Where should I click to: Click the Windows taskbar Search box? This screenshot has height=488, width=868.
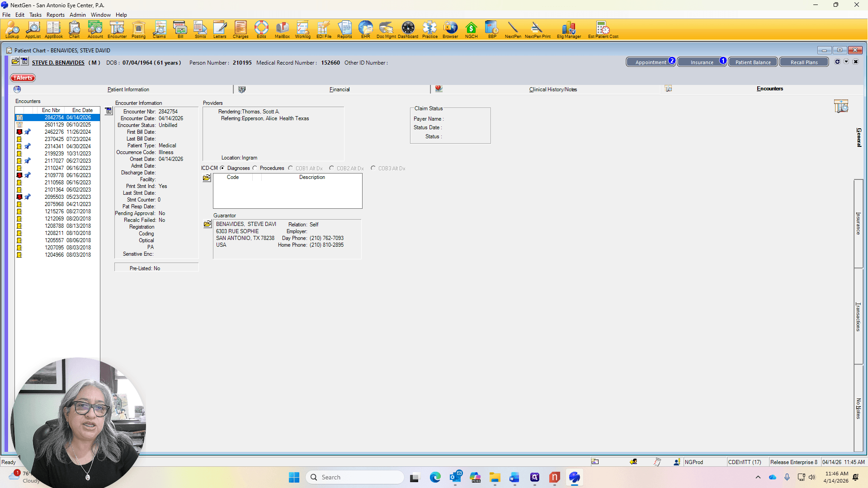[355, 477]
